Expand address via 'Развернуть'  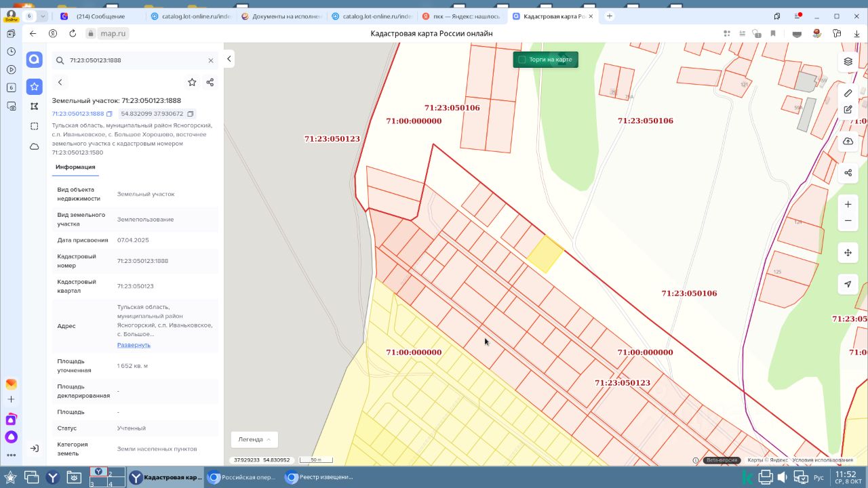coord(134,345)
